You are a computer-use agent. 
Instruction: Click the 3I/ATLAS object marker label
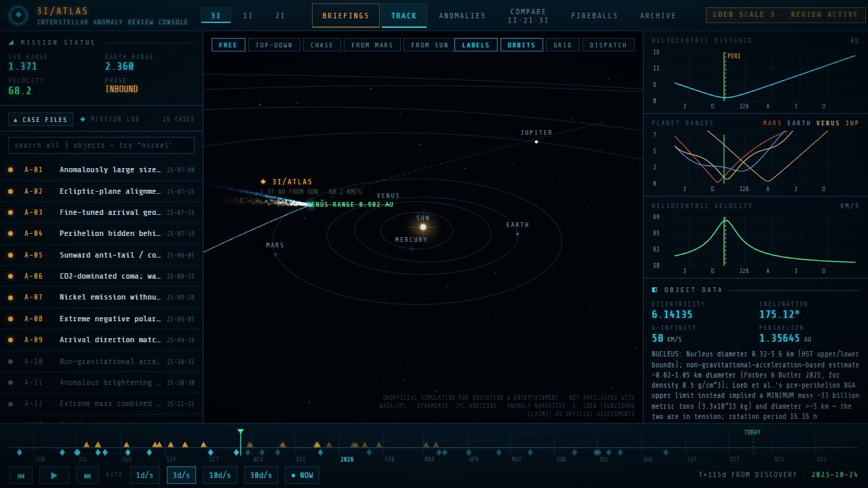click(x=287, y=182)
